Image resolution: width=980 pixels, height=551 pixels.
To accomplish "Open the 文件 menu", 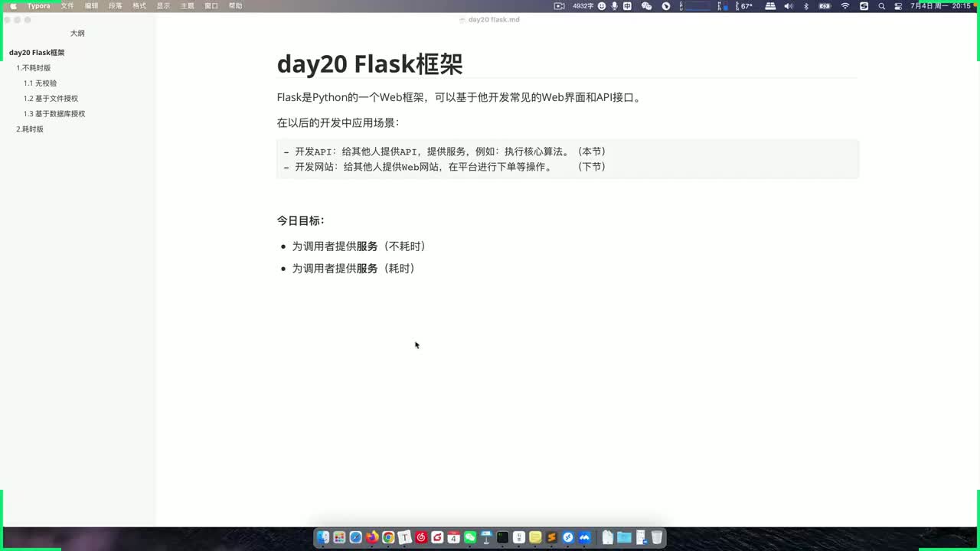I will click(x=67, y=5).
